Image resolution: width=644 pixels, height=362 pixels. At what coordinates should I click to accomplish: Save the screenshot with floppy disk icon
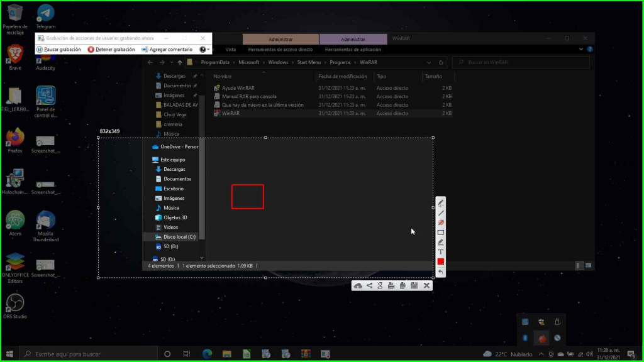tap(414, 286)
